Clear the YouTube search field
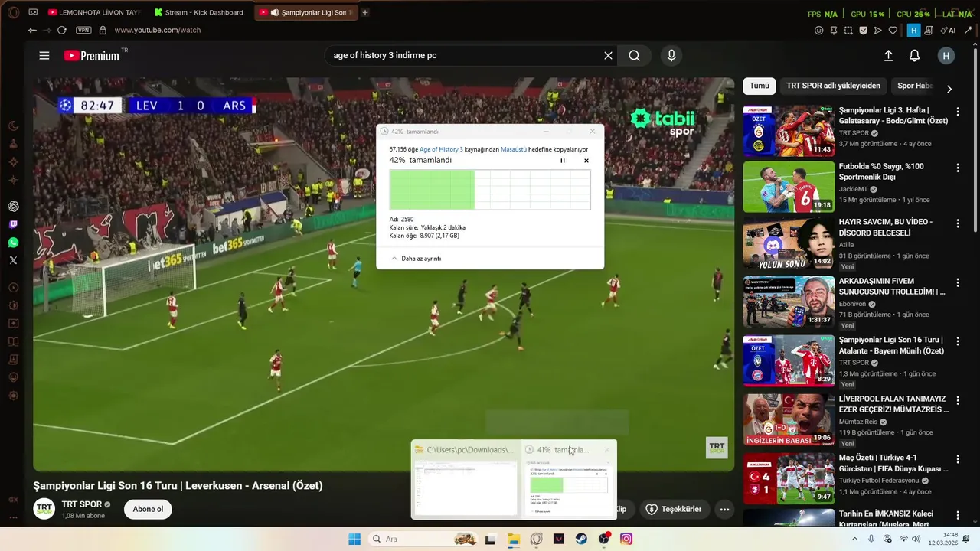This screenshot has height=551, width=980. point(608,55)
